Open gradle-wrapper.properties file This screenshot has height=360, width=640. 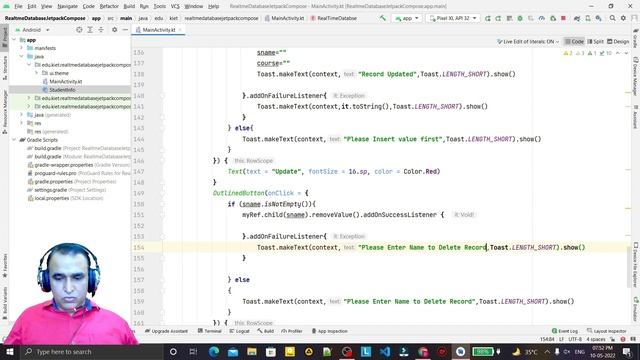(78, 165)
